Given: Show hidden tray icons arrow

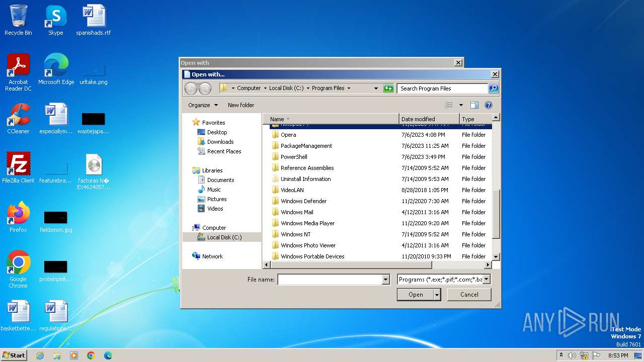Looking at the screenshot, I should pos(561,355).
